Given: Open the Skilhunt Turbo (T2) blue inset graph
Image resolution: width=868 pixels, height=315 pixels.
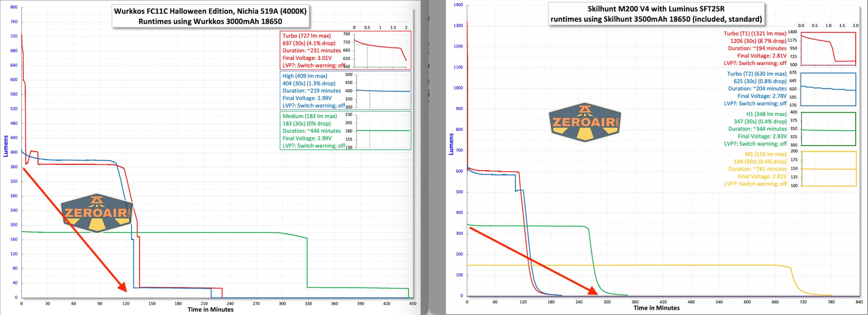Looking at the screenshot, I should pyautogui.click(x=828, y=89).
